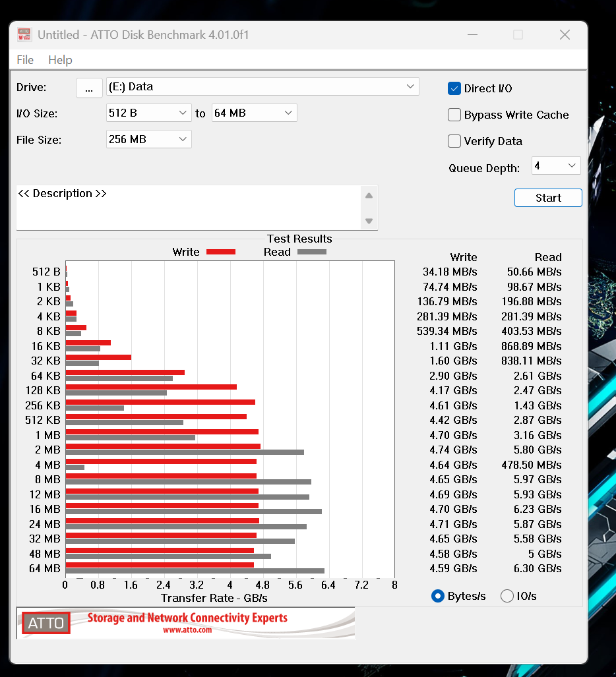
Task: Click the description scroll down arrow
Action: click(x=369, y=221)
